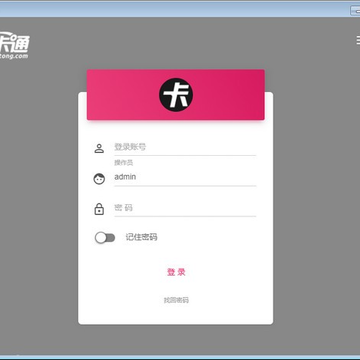
Task: Click the operator field containing admin
Action: pyautogui.click(x=185, y=177)
